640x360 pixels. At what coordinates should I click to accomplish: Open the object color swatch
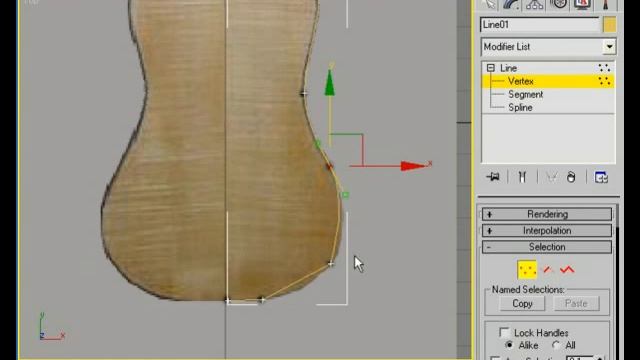[x=609, y=24]
